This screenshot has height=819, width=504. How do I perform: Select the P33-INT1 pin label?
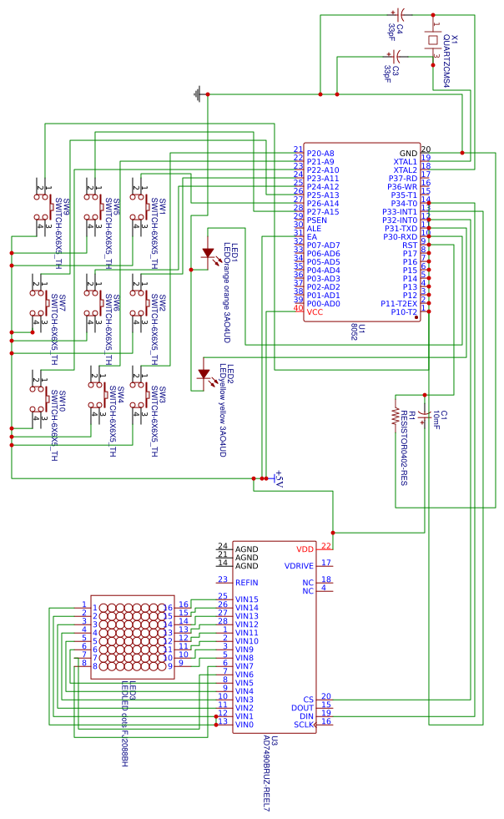click(x=400, y=212)
